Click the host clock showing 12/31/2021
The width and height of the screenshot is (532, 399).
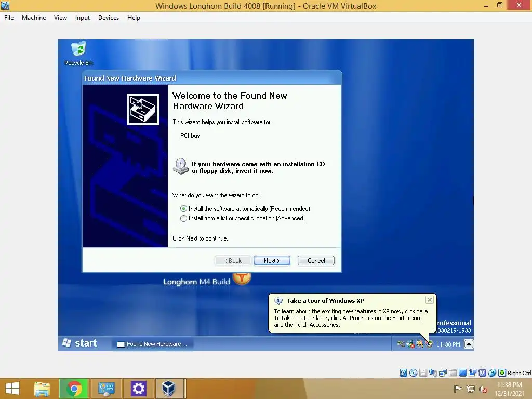(x=510, y=389)
